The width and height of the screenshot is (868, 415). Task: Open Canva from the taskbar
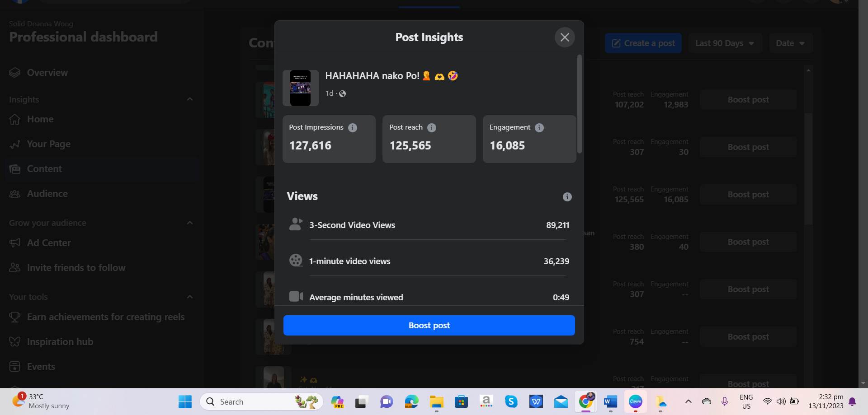tap(636, 401)
